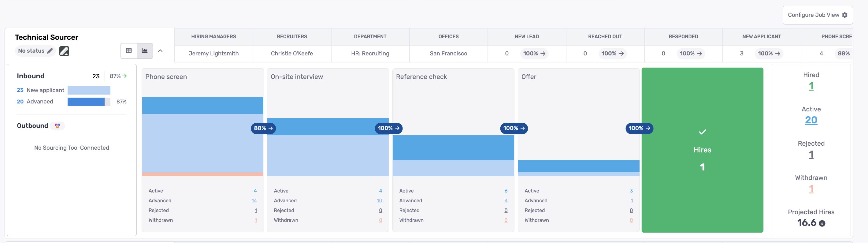Open the Active count of 20 candidates
The height and width of the screenshot is (243, 868).
[x=811, y=120]
